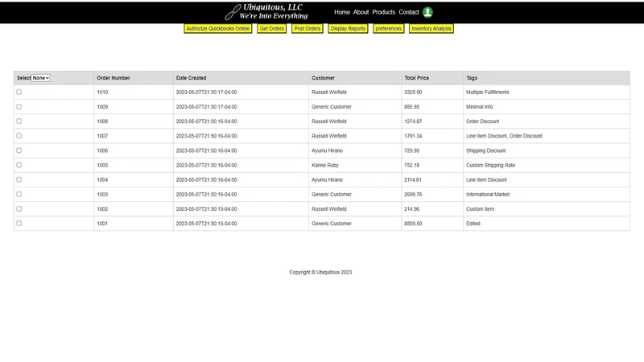Image resolution: width=644 pixels, height=362 pixels.
Task: Click total price 885.95
Action: [411, 107]
